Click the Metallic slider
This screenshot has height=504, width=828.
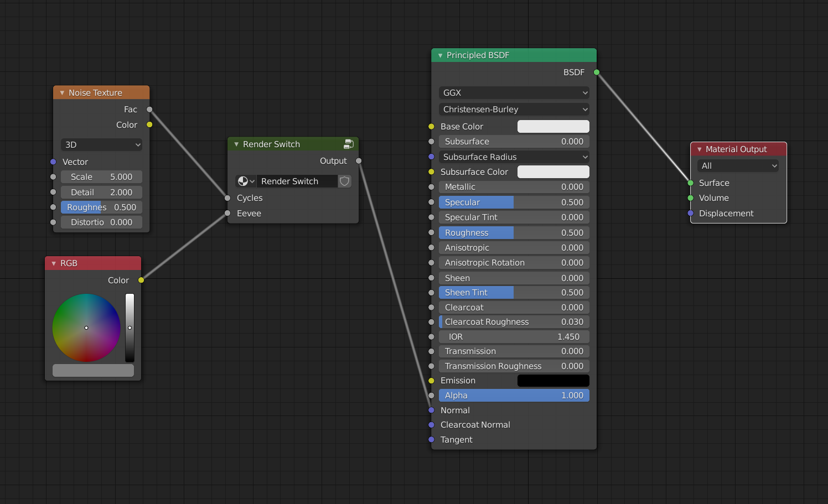tap(514, 187)
